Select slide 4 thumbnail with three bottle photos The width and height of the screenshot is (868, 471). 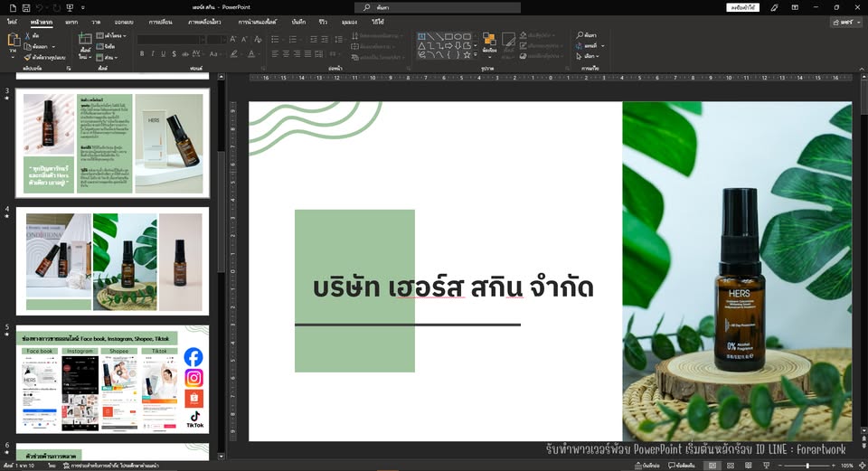tap(112, 261)
